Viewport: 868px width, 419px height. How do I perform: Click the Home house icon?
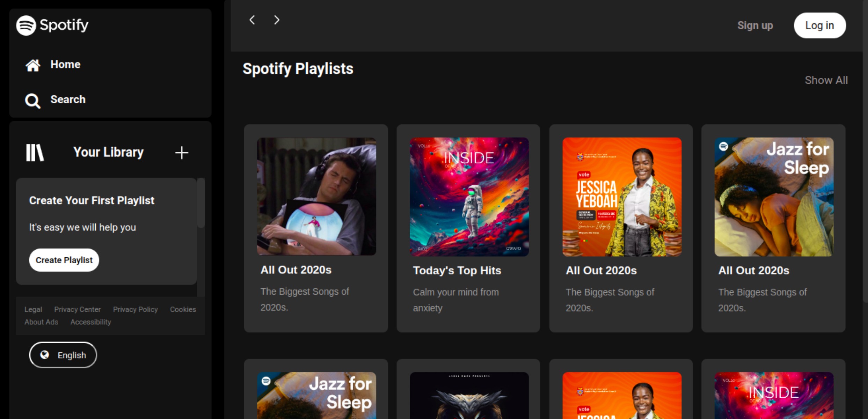(33, 65)
